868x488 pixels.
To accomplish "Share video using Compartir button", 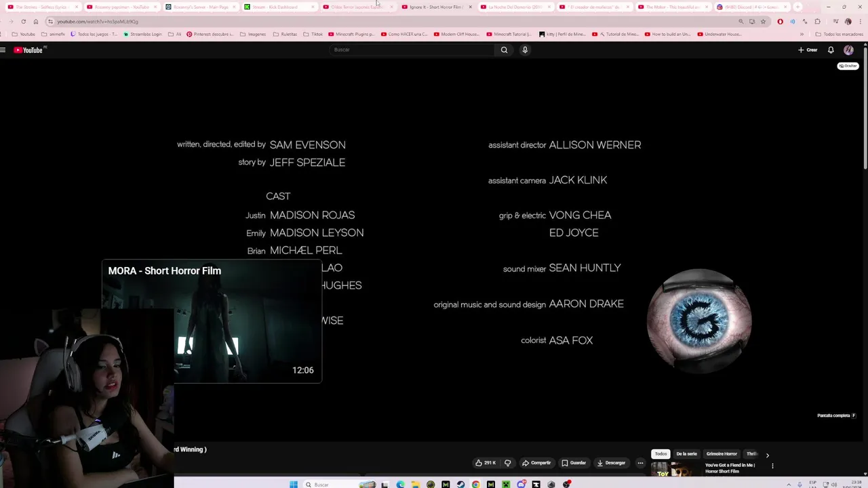I will [x=536, y=463].
